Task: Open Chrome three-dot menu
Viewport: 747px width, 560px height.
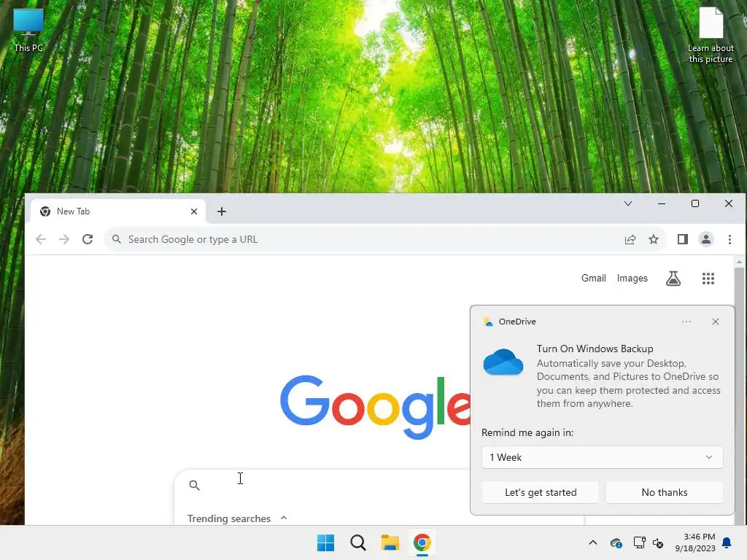Action: [x=729, y=239]
